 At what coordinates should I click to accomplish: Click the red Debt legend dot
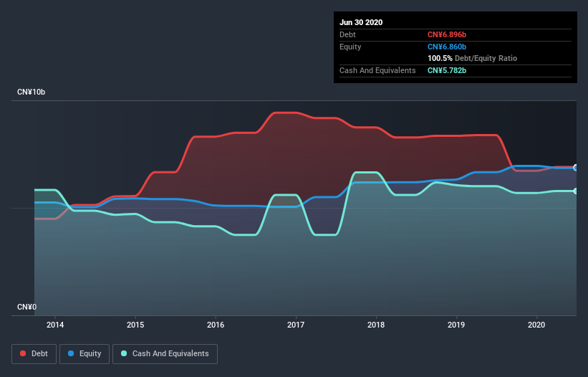coord(23,353)
